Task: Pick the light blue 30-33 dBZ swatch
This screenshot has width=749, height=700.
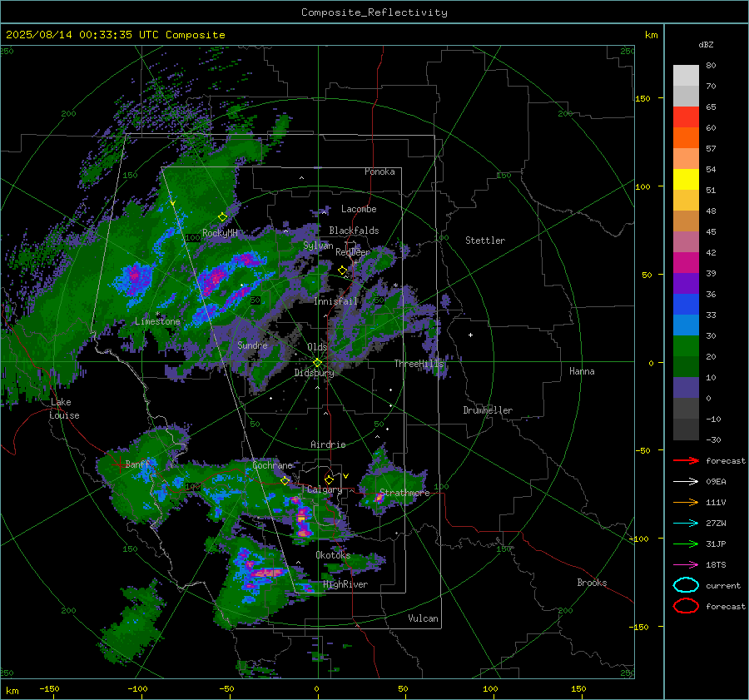Action: point(686,325)
